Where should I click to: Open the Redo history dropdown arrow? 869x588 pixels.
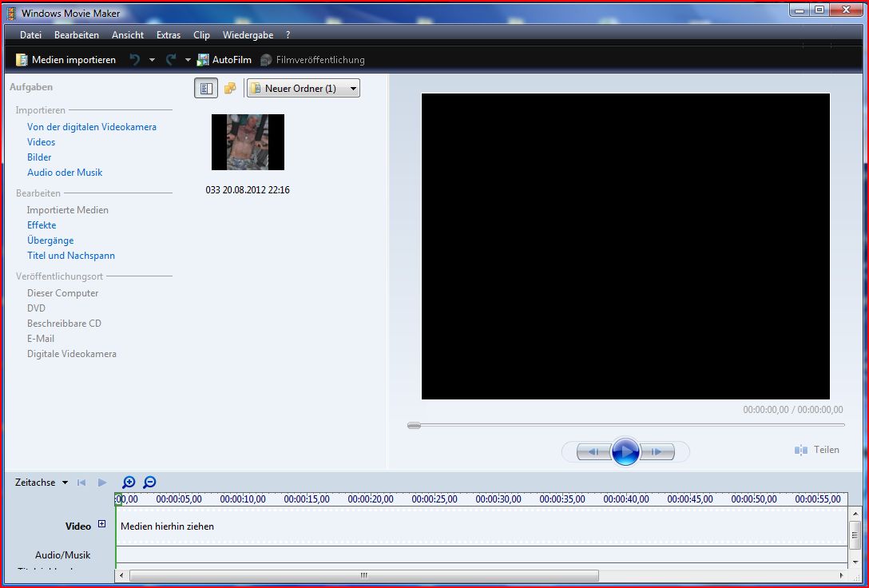(x=188, y=60)
